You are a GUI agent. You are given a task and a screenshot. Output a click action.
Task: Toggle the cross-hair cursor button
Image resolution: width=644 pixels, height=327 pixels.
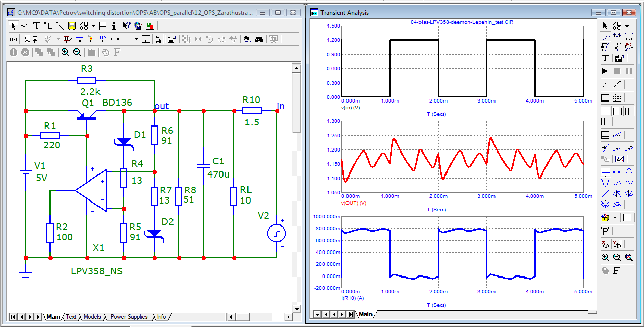click(158, 39)
